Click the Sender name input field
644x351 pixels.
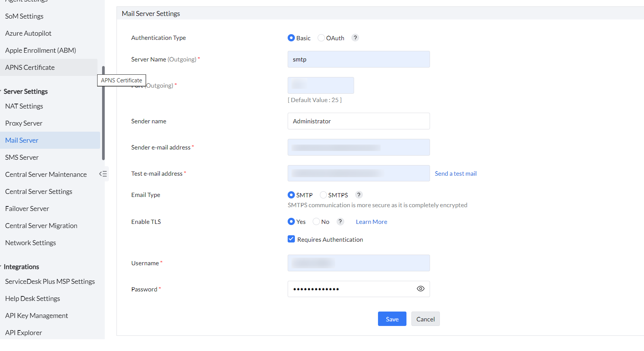click(359, 121)
